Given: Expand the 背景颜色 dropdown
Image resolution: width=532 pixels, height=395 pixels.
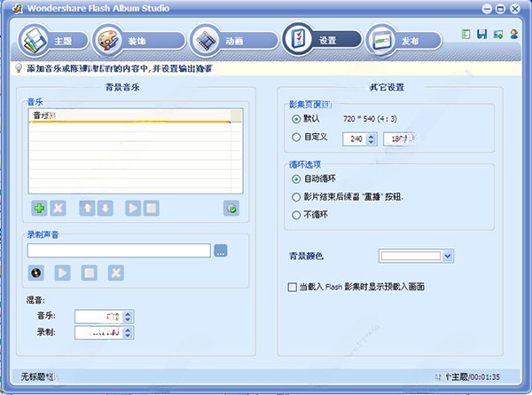Looking at the screenshot, I should pyautogui.click(x=448, y=257).
